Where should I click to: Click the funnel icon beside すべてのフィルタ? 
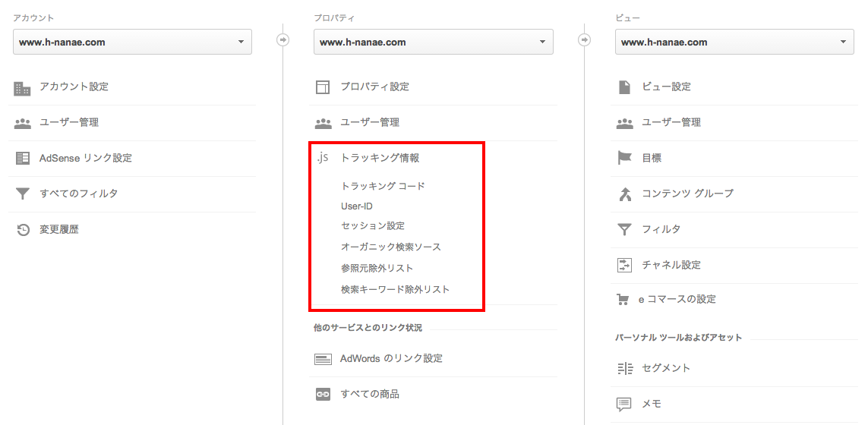[22, 194]
